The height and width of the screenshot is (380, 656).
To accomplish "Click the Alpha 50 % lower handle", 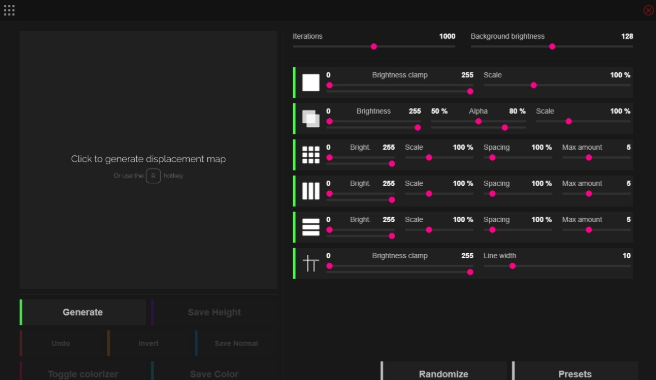I will coord(479,121).
